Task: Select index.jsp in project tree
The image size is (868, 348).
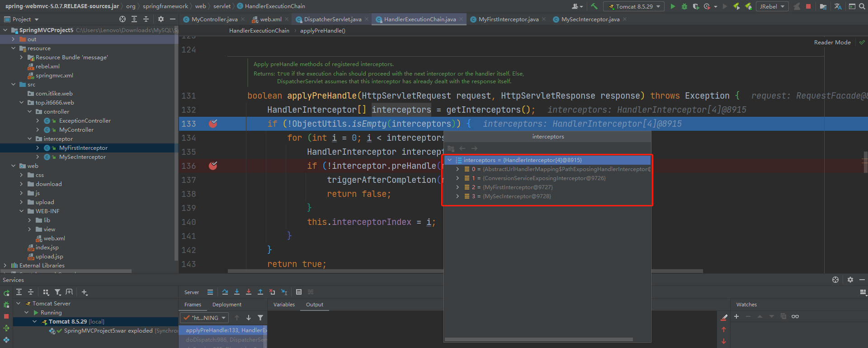Action: point(47,248)
